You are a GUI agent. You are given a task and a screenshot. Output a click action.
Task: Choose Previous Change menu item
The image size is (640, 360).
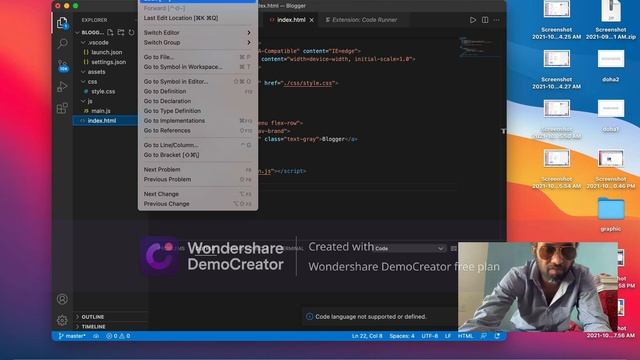tap(198, 204)
